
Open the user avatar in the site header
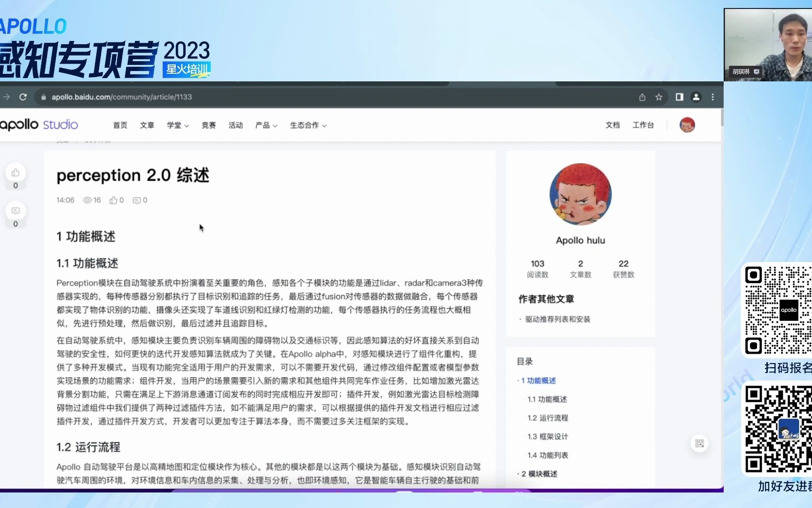(687, 125)
